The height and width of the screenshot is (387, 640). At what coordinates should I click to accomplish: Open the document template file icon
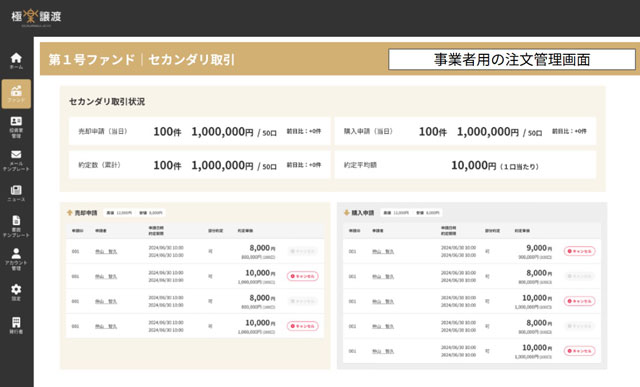16,226
